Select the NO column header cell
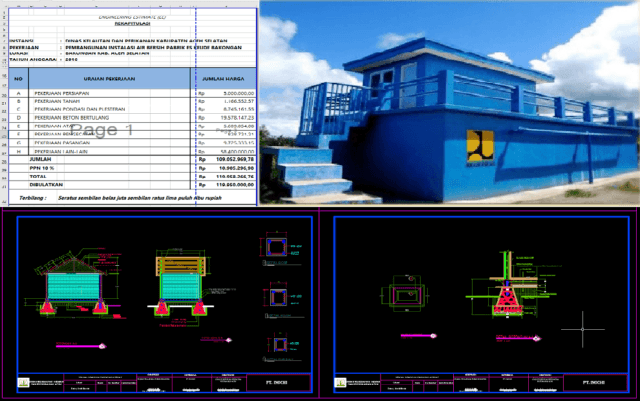Image resolution: width=640 pixels, height=401 pixels. 16,79
